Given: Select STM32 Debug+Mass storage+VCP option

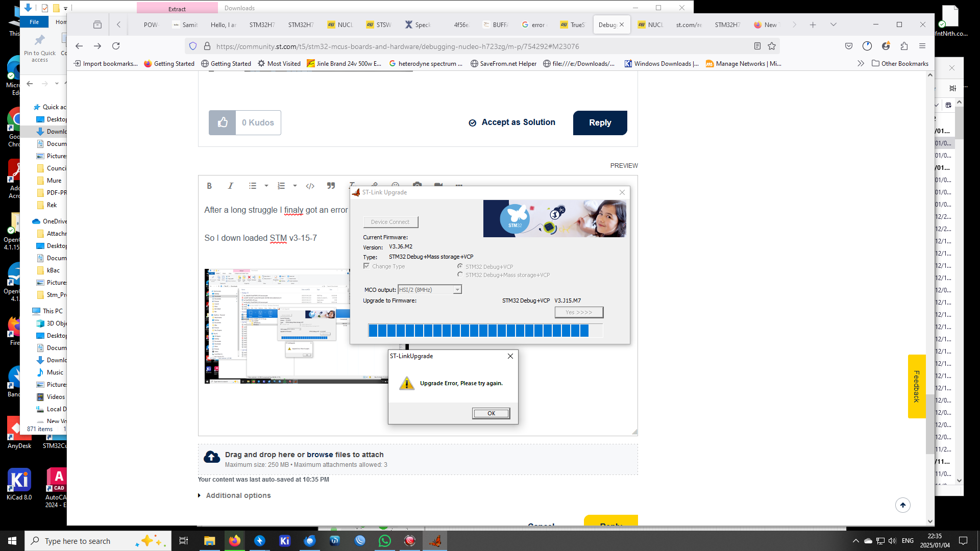Looking at the screenshot, I should [x=460, y=274].
